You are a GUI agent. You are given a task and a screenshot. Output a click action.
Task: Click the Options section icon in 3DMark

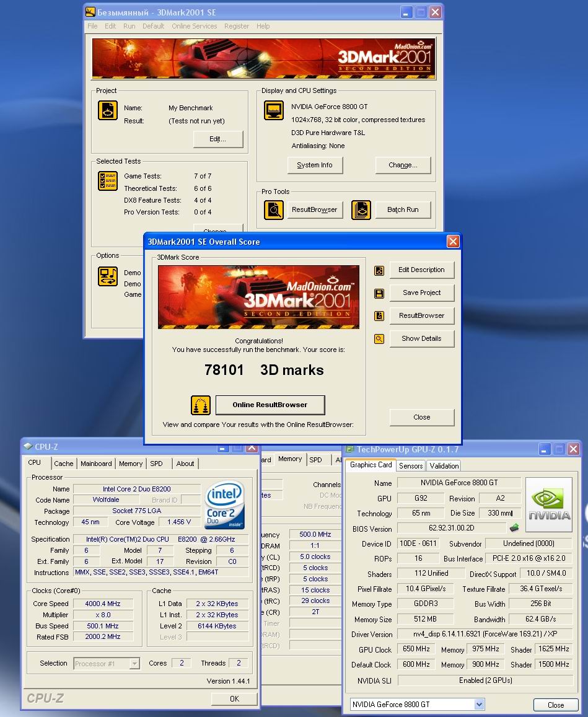107,276
